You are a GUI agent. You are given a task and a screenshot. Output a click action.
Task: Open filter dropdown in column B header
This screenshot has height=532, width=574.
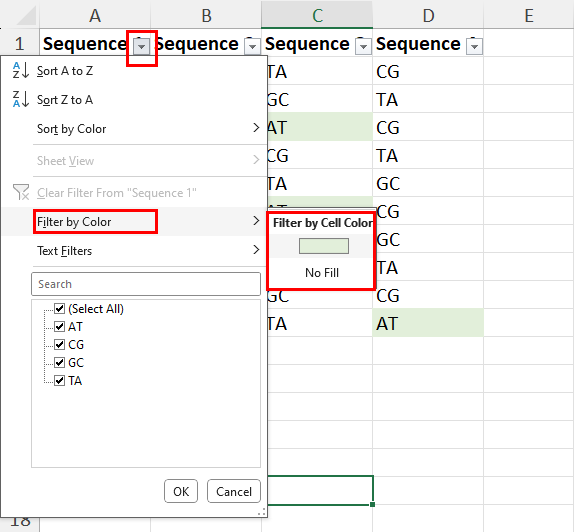tap(252, 46)
